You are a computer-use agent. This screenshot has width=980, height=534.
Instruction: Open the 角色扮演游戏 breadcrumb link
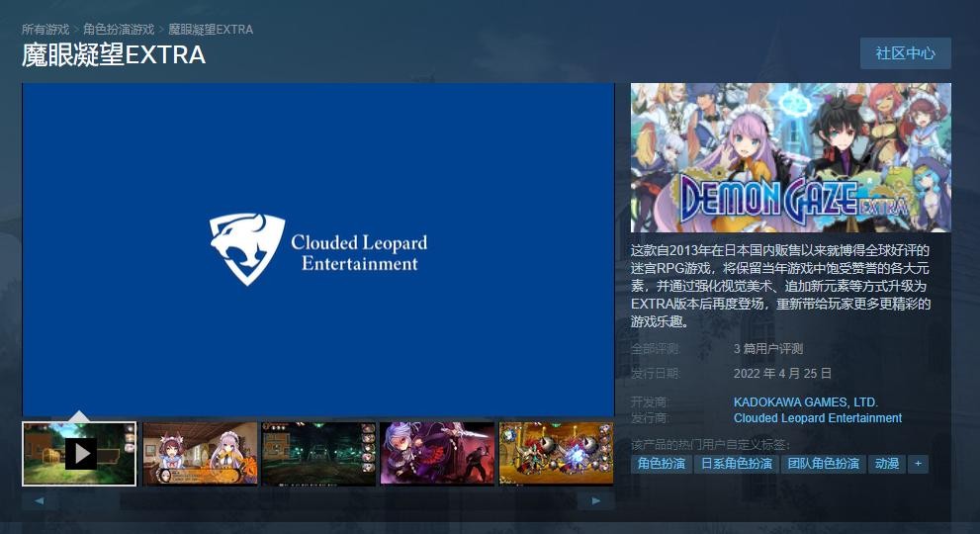118,30
